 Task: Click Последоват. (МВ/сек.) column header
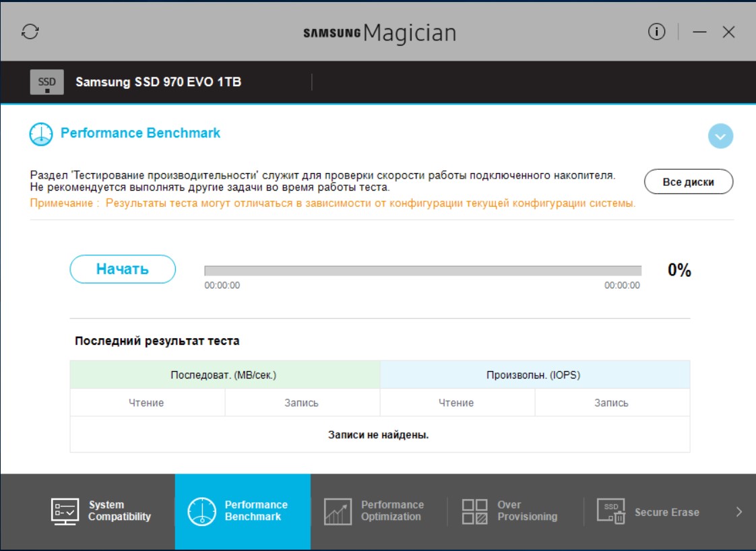[224, 375]
